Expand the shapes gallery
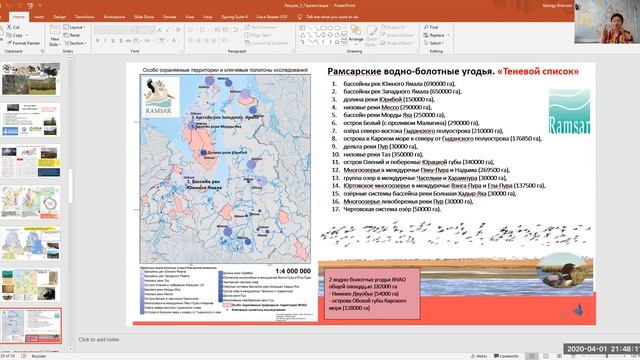 tap(344, 42)
